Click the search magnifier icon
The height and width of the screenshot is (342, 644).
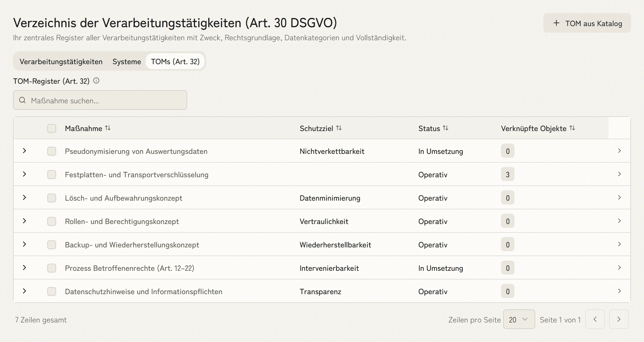point(22,100)
